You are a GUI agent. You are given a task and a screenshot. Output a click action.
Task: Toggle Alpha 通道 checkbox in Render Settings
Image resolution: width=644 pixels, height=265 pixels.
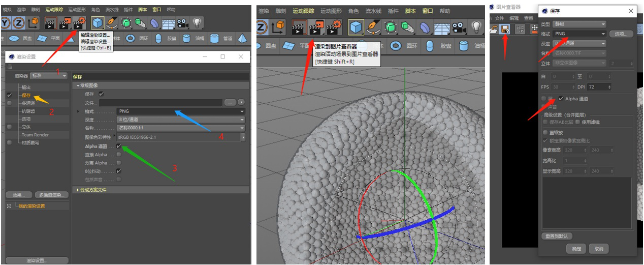(x=118, y=146)
